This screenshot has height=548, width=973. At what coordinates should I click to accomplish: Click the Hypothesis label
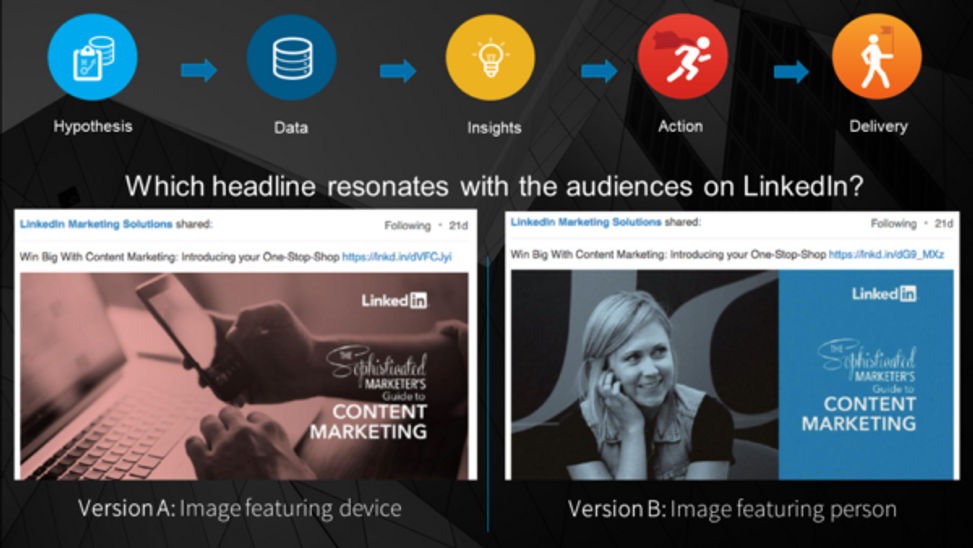(x=92, y=127)
